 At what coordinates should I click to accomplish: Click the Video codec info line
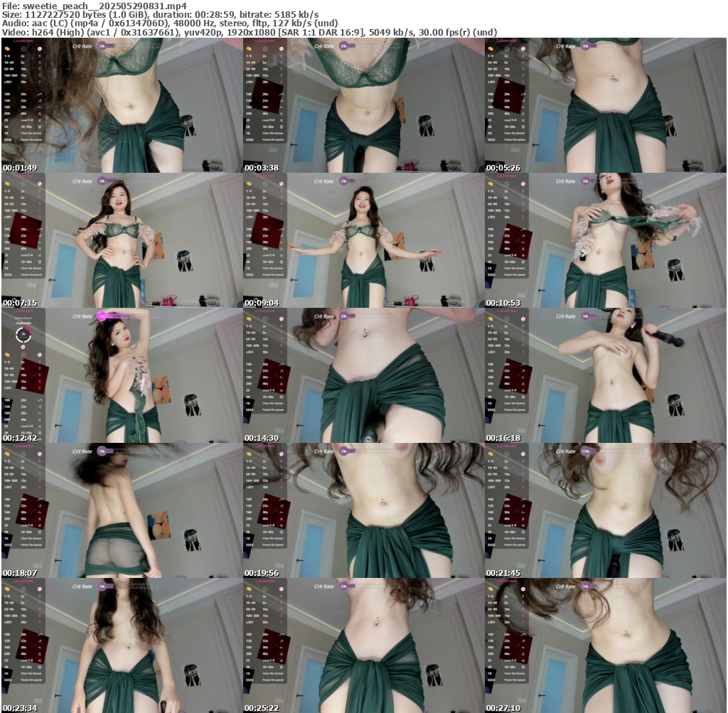click(x=249, y=32)
